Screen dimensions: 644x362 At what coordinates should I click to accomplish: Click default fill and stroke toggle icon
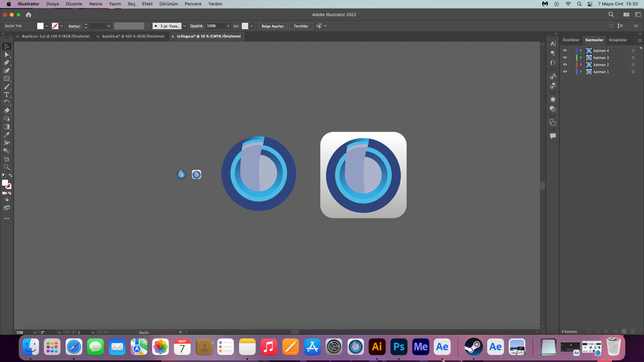click(4, 175)
